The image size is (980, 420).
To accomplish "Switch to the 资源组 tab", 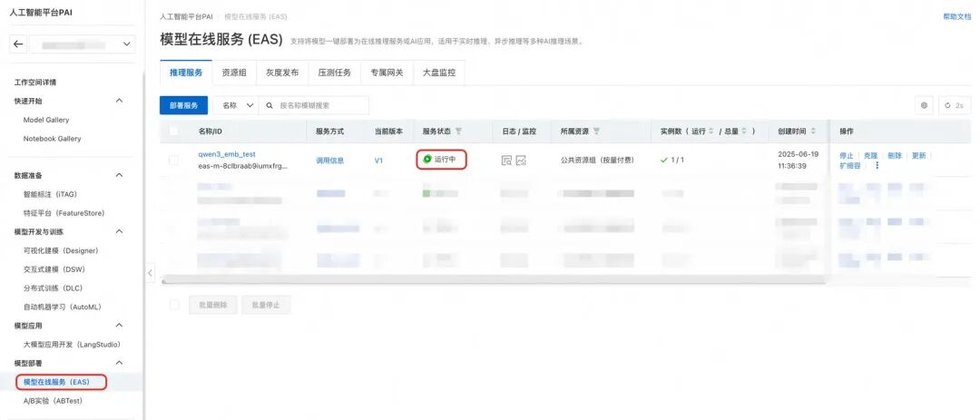I will point(235,73).
